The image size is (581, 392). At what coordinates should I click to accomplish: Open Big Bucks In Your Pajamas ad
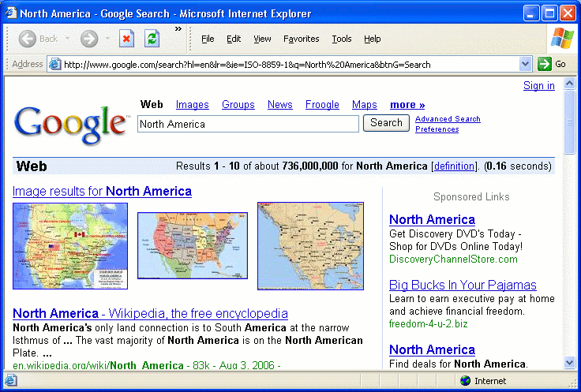[x=463, y=285]
